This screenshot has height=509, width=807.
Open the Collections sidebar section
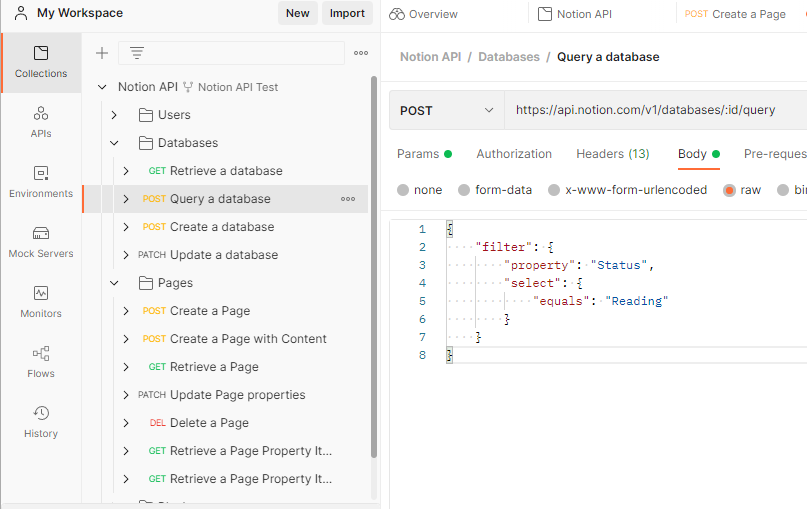coord(41,62)
